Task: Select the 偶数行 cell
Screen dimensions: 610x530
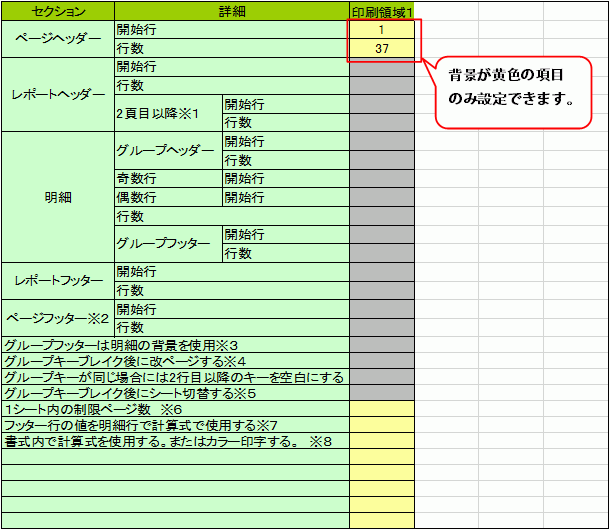Action: point(168,197)
